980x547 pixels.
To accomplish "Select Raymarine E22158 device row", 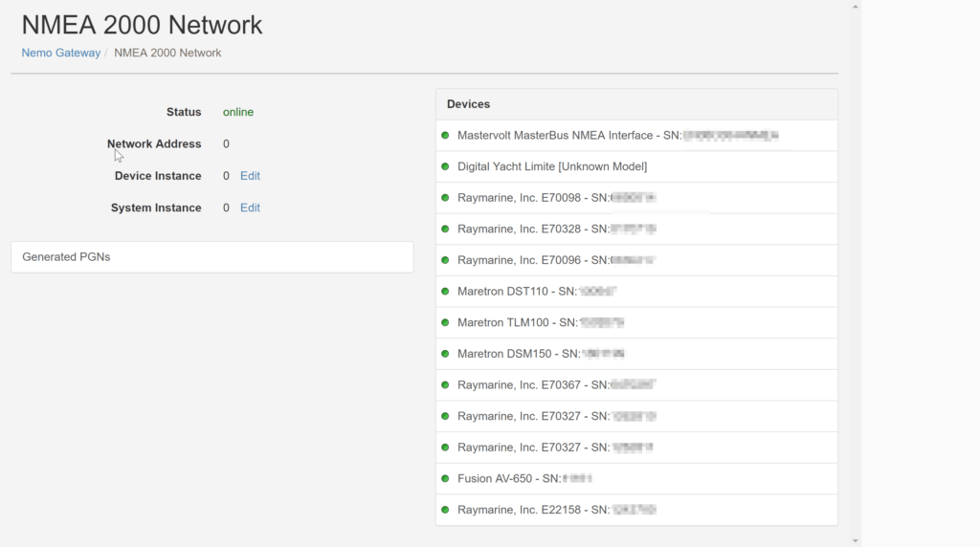I will point(636,510).
